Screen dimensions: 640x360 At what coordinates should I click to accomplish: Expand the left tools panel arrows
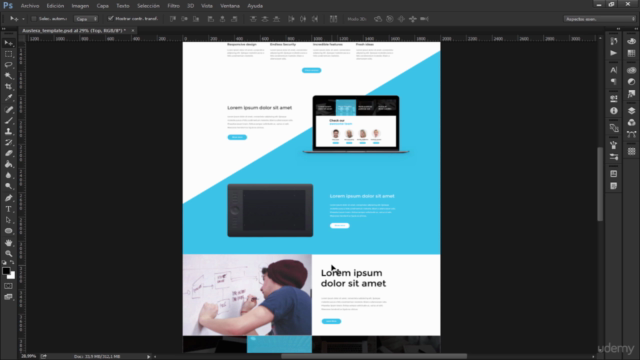point(4,29)
